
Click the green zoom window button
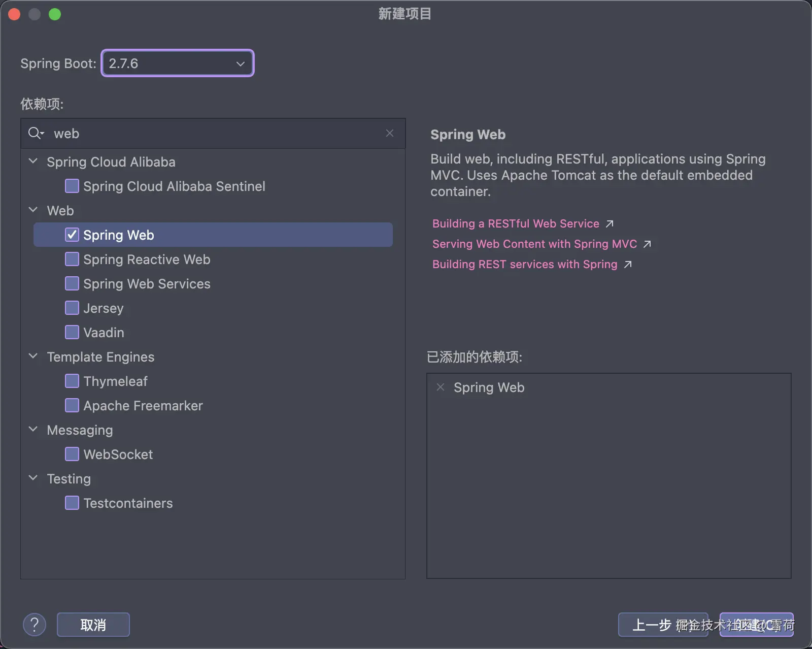55,14
